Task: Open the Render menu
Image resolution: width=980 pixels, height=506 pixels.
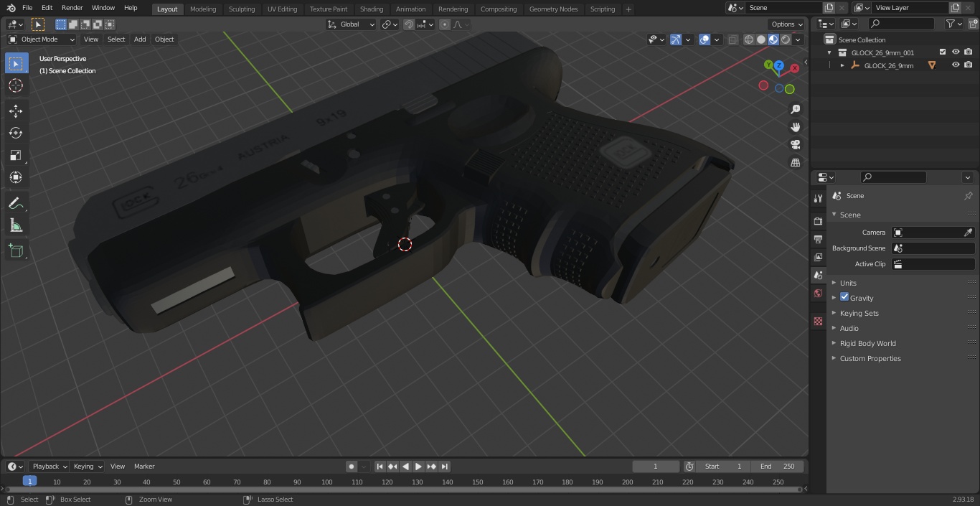Action: point(72,8)
